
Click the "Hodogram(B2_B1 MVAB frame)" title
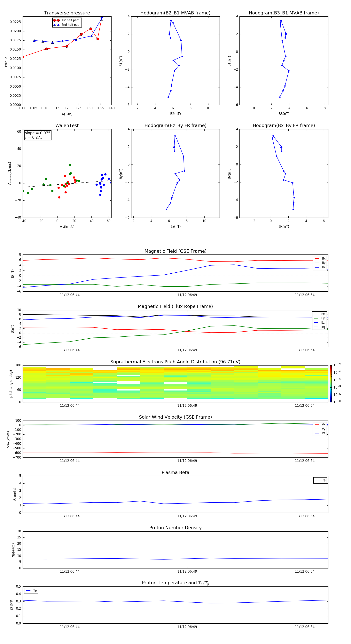coord(175,13)
